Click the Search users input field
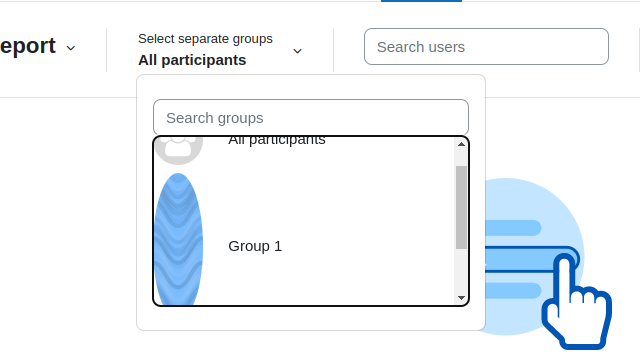This screenshot has height=361, width=640. (x=486, y=47)
